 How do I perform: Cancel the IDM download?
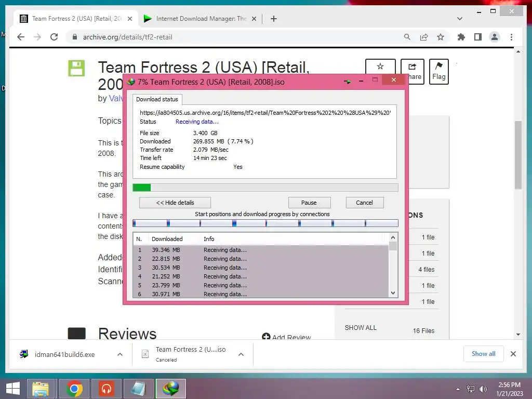(364, 203)
